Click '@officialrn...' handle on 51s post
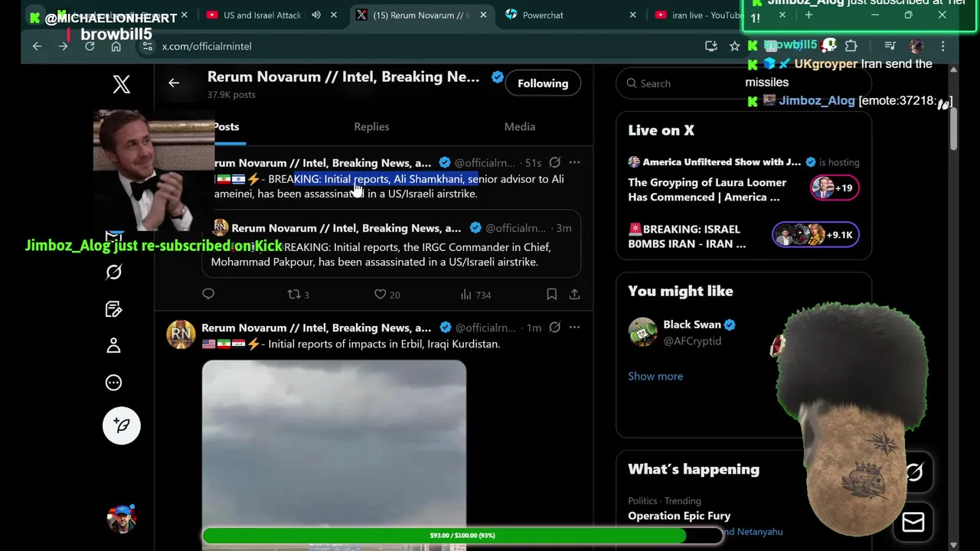Viewport: 980px width, 551px height. 485,163
